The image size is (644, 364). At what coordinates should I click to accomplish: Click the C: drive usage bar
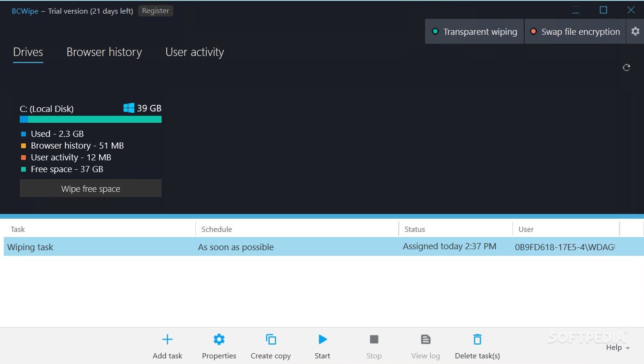point(91,119)
